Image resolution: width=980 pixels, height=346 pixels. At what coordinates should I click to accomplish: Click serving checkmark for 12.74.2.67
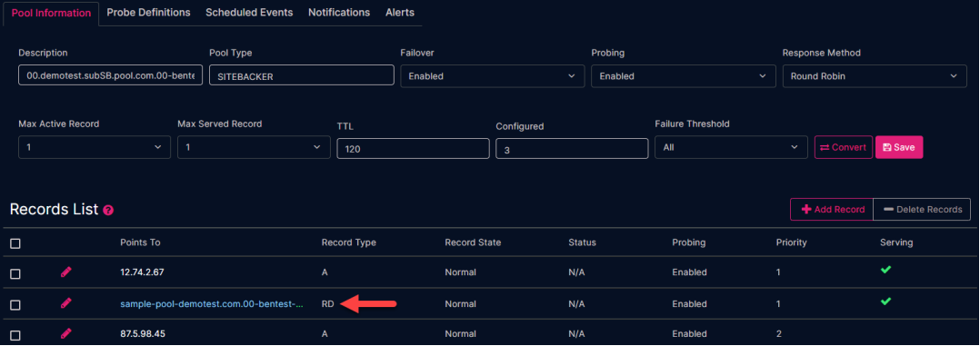tap(885, 270)
